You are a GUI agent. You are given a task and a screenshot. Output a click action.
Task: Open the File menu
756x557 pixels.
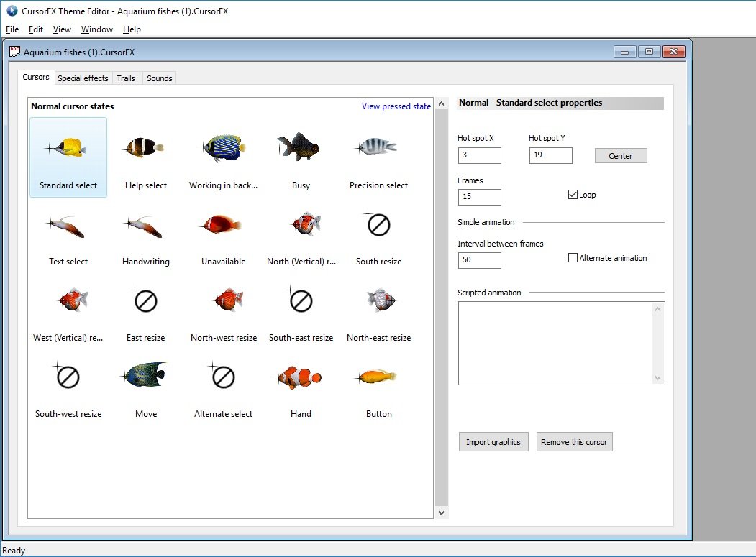click(x=12, y=29)
